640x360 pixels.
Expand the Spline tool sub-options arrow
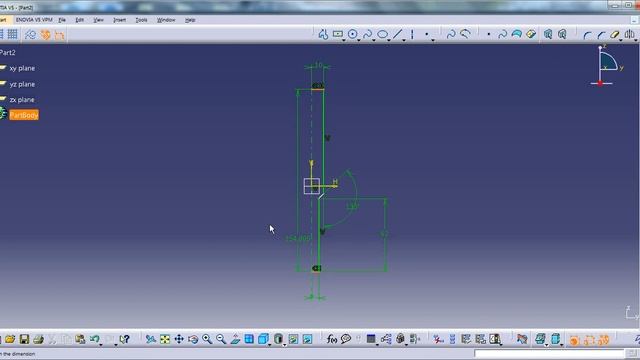click(x=374, y=40)
